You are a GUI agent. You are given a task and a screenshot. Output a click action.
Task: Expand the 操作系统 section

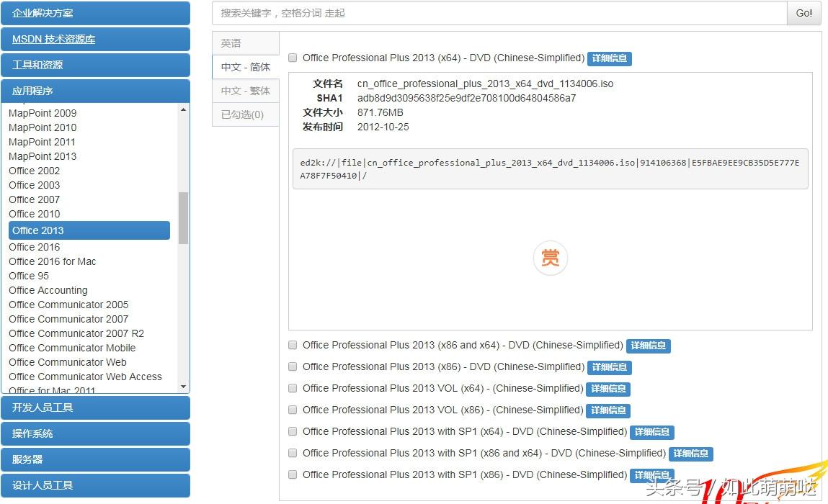(96, 433)
